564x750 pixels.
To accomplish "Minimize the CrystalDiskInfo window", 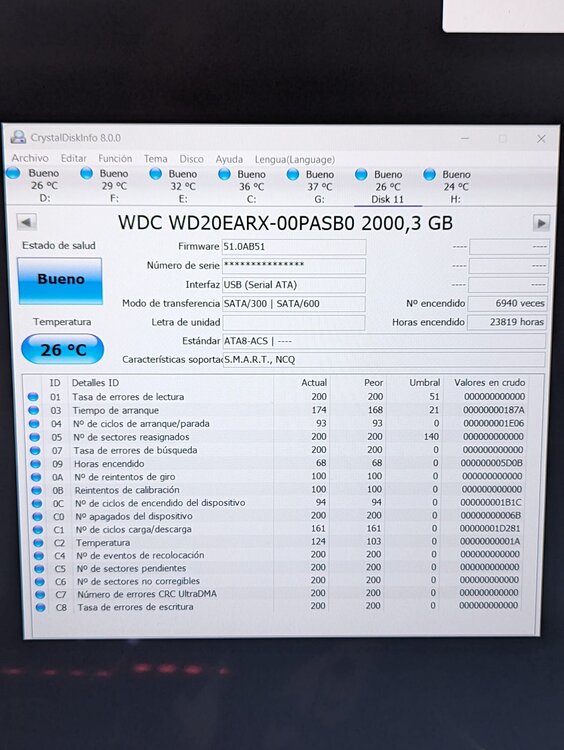I will click(x=465, y=139).
